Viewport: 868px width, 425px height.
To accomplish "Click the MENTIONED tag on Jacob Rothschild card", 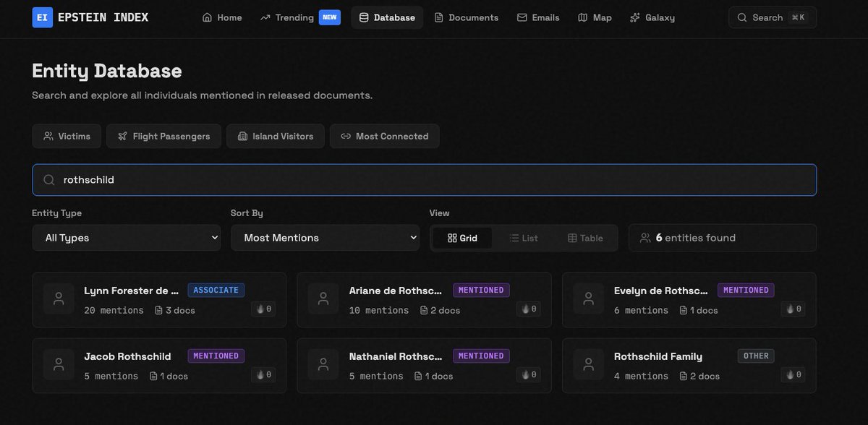I will click(x=216, y=356).
